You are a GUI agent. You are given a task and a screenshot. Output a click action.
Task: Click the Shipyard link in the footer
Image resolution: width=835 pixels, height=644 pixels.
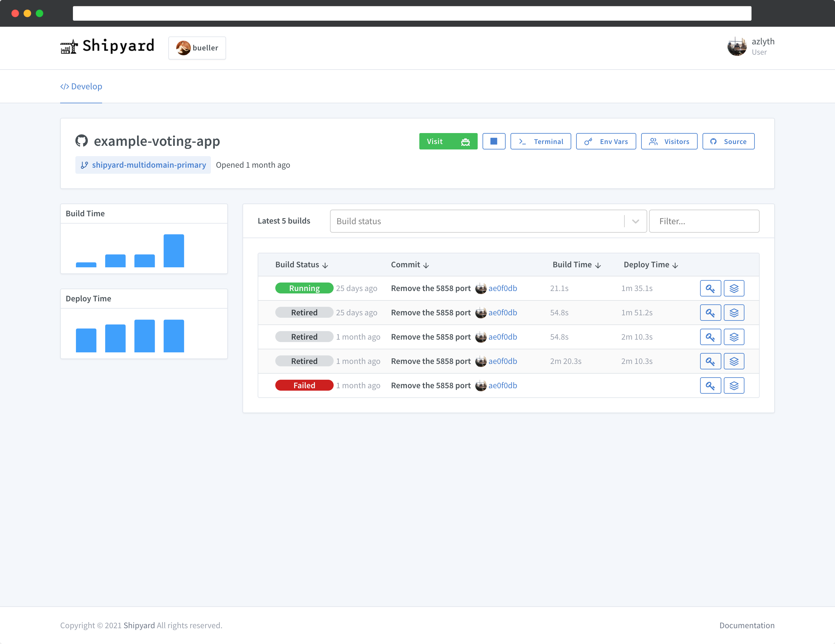tap(139, 625)
